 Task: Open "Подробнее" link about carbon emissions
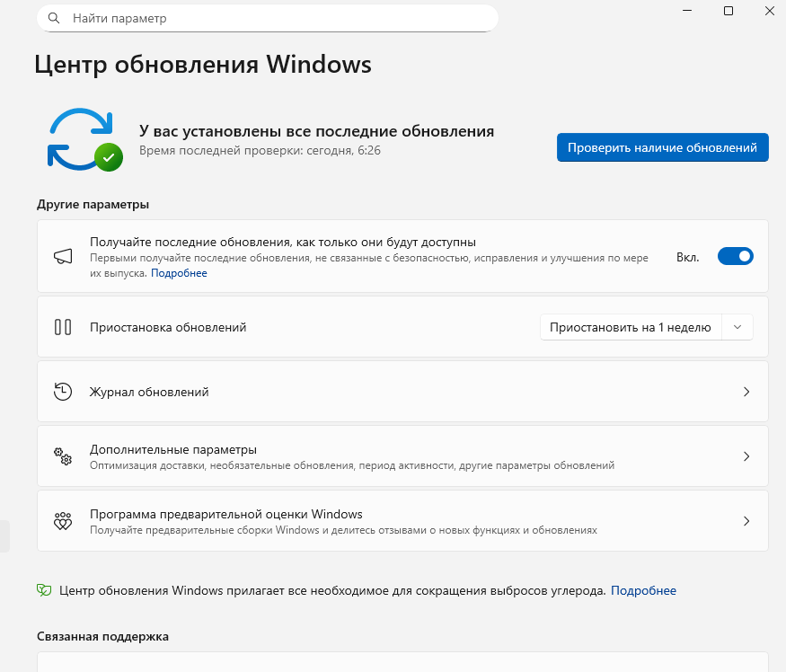click(x=643, y=590)
